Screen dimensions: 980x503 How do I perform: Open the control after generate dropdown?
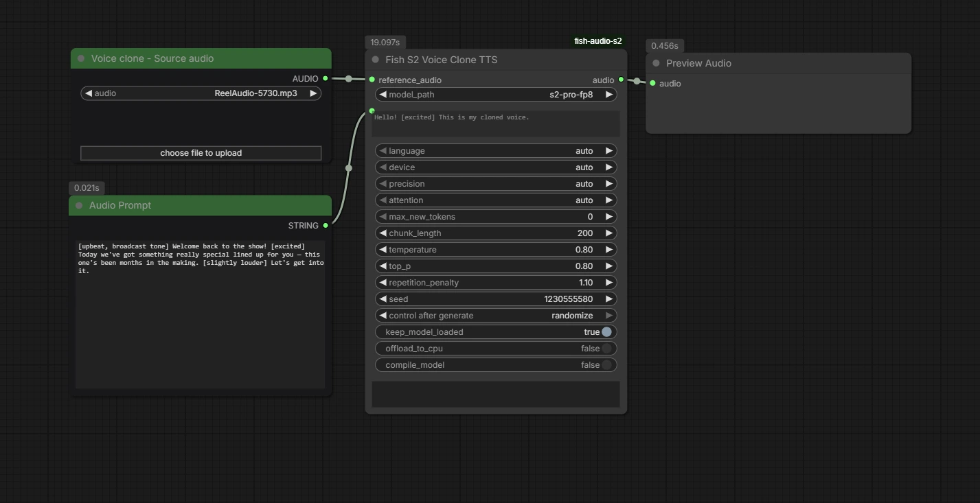[496, 316]
